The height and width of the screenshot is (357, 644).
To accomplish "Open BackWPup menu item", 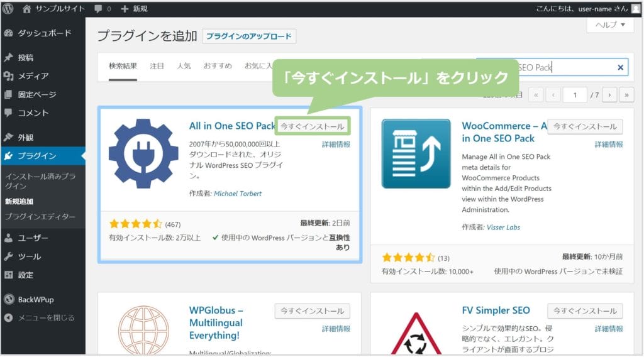I will [43, 300].
